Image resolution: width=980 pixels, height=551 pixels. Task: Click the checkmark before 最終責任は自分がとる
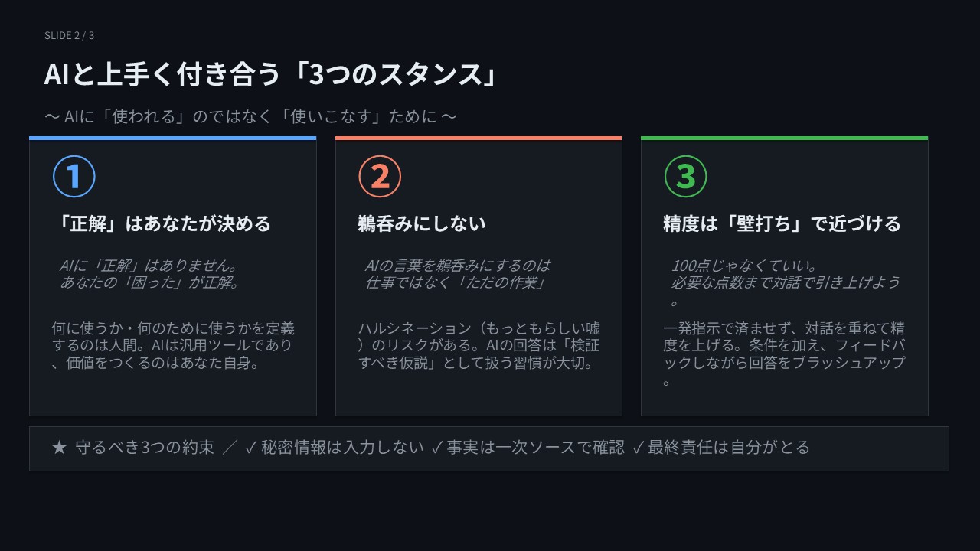click(x=638, y=448)
